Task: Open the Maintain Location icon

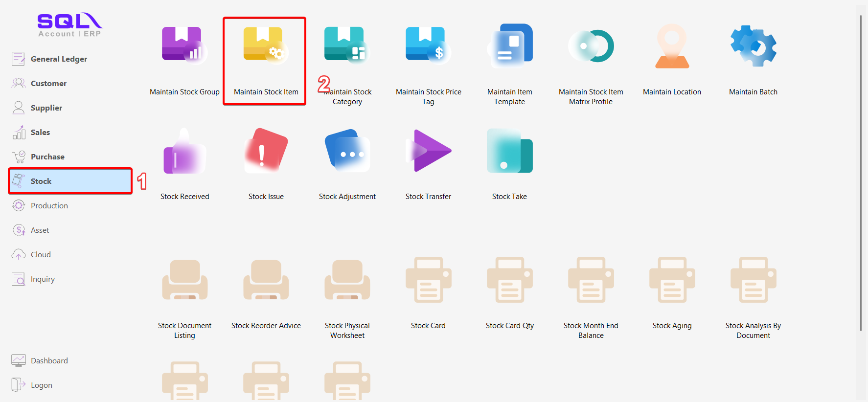Action: 672,46
